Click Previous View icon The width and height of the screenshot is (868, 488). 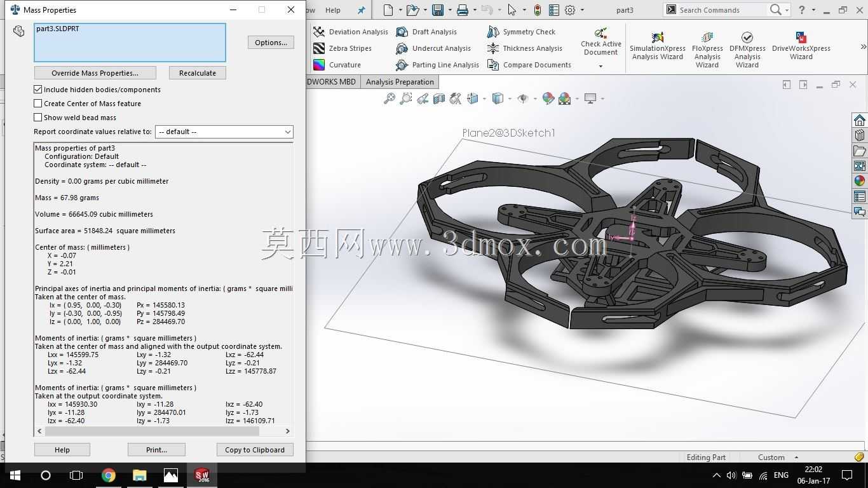[x=423, y=98]
